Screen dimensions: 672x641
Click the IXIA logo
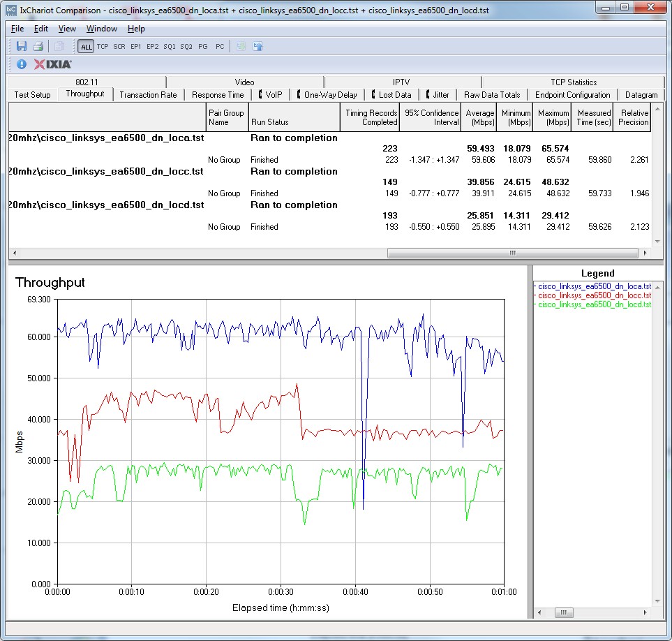click(53, 64)
